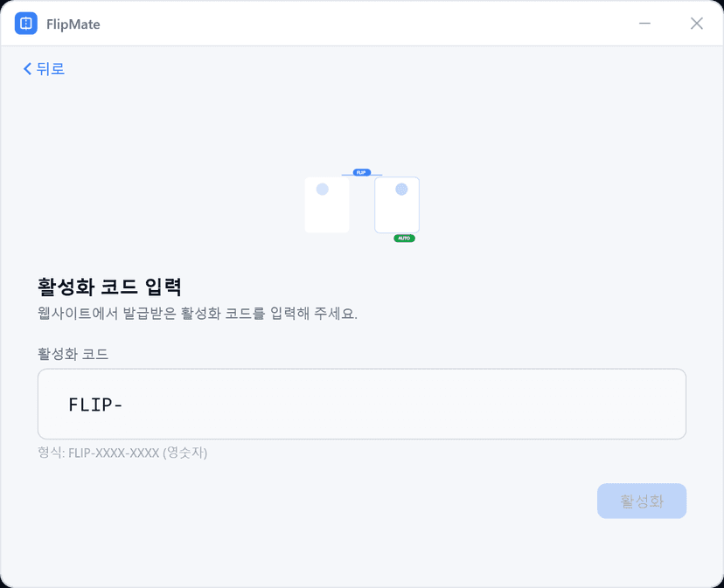Click the green AUTO badge in the illustration

404,239
